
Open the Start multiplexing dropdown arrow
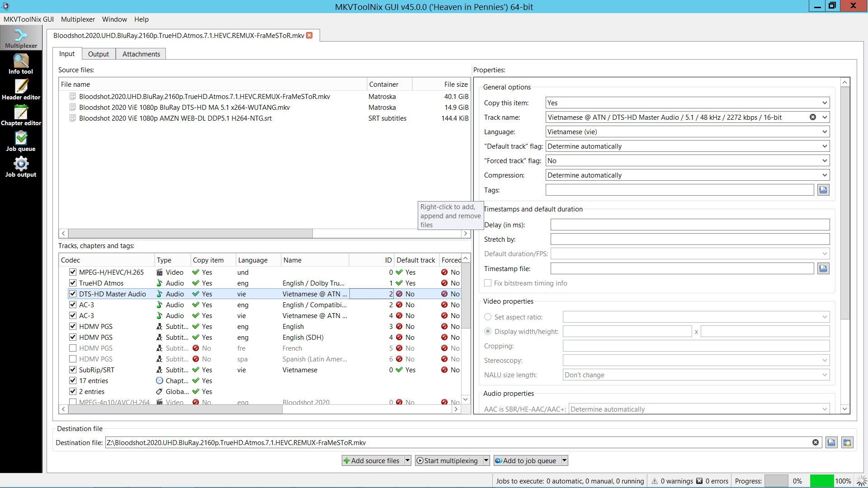[x=486, y=460]
